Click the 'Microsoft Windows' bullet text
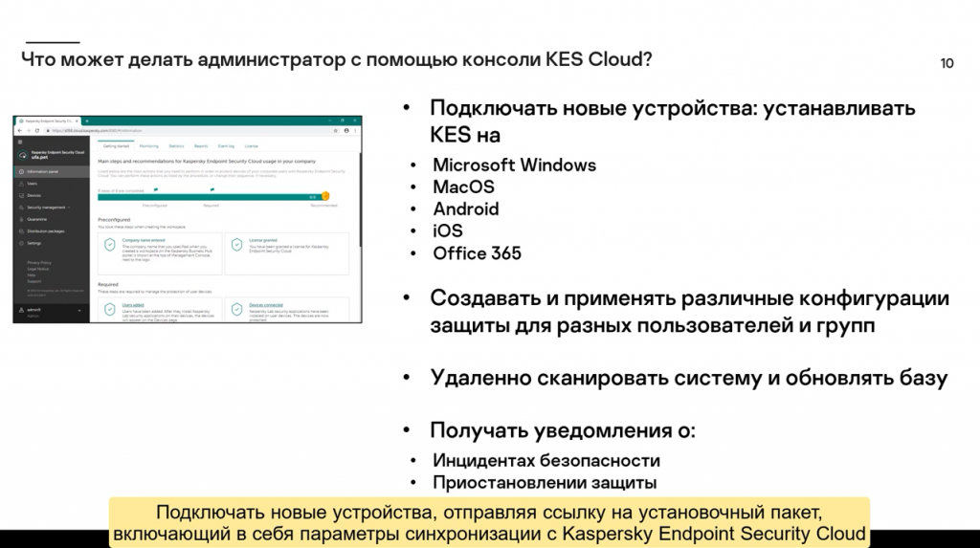 pyautogui.click(x=514, y=164)
